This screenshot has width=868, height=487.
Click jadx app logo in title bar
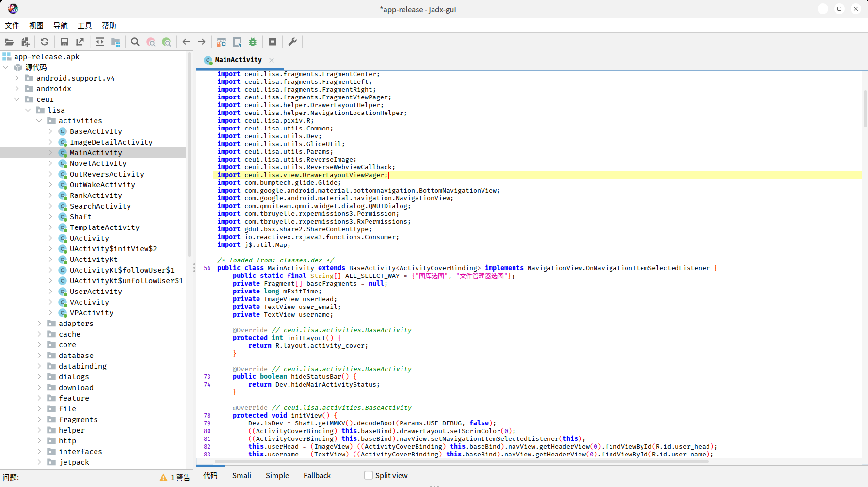(13, 9)
